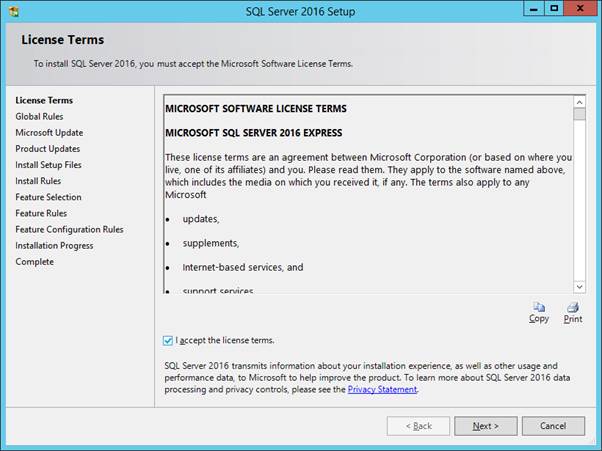Viewport: 602px width, 451px height.
Task: Open the Privacy Statement link
Action: pyautogui.click(x=382, y=389)
